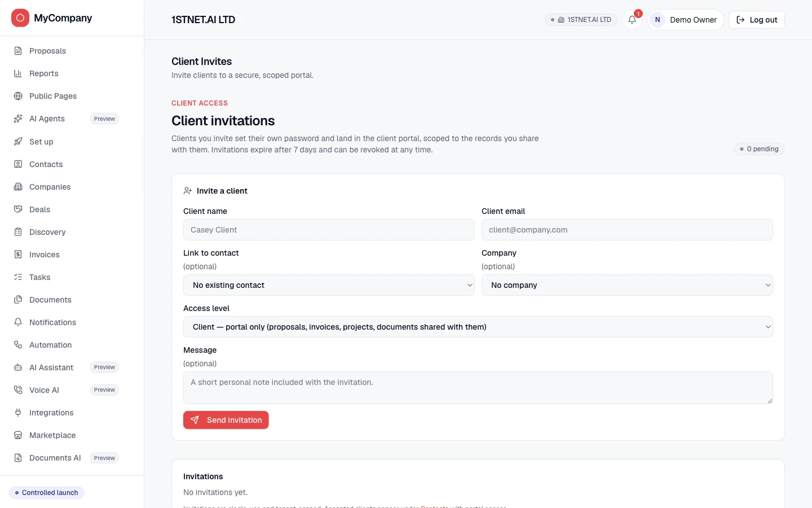The width and height of the screenshot is (812, 508).
Task: Open the Company dropdown
Action: (627, 285)
